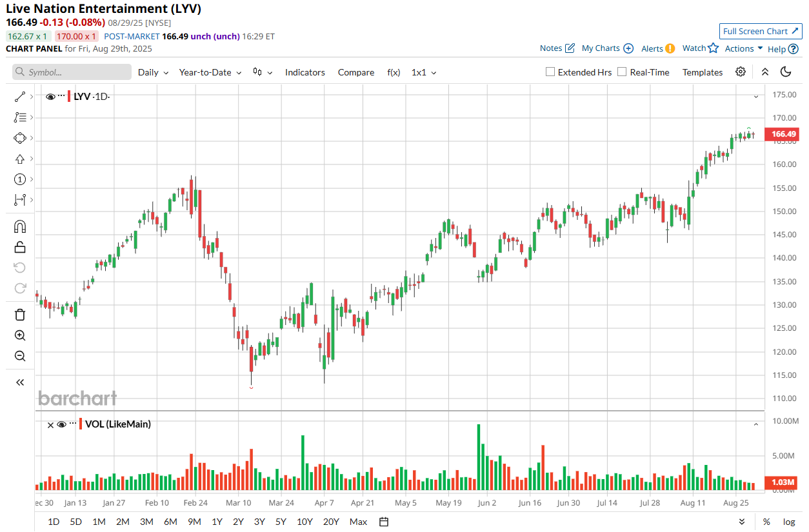The height and width of the screenshot is (532, 809).
Task: Select the numbered annotation tool
Action: [19, 179]
